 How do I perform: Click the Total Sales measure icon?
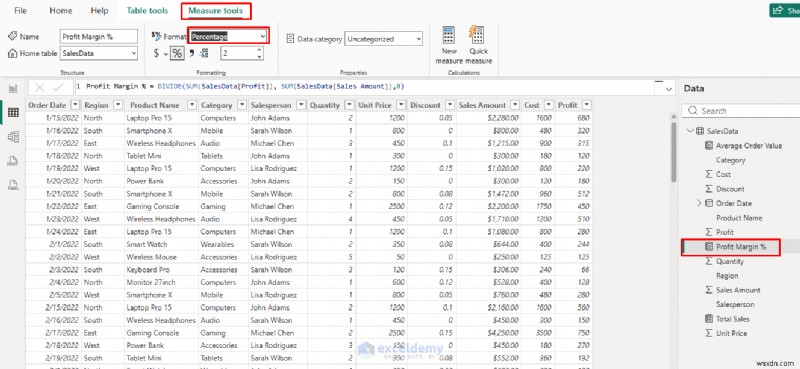click(x=709, y=318)
